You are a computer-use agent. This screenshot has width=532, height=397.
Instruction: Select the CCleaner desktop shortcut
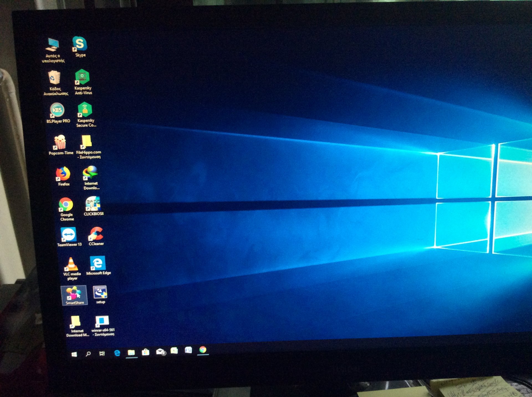point(96,236)
